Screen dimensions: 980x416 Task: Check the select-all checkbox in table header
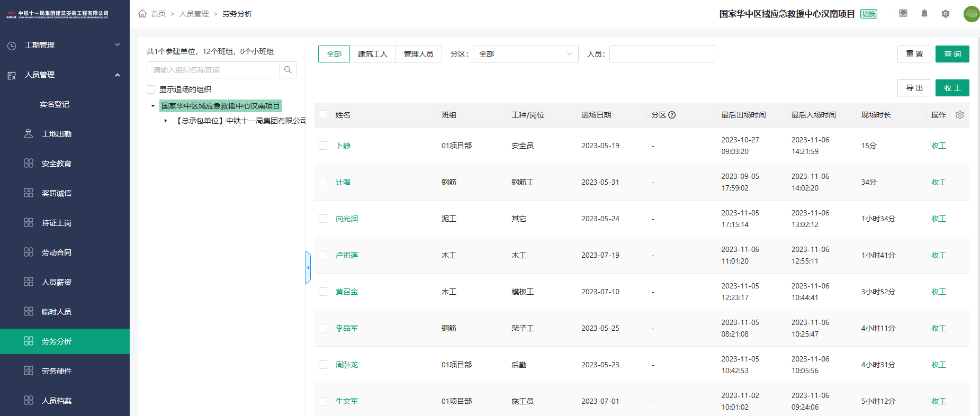pos(323,115)
